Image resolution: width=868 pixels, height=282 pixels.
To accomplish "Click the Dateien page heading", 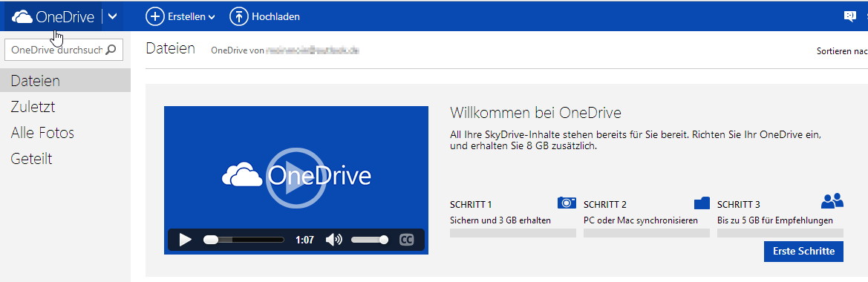I will (x=171, y=49).
